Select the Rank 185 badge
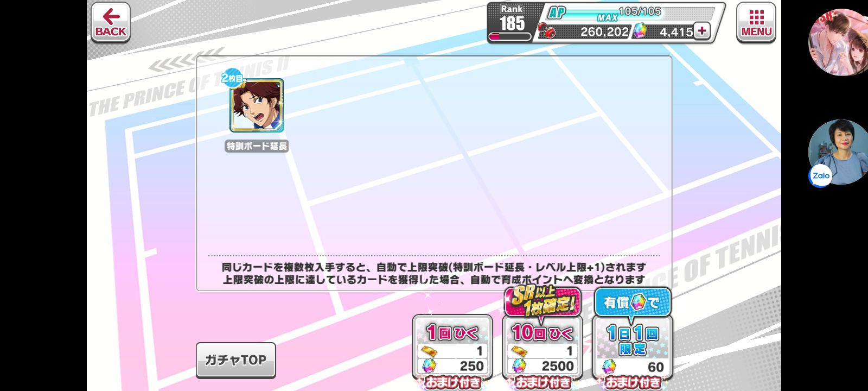This screenshot has height=391, width=868. point(511,22)
